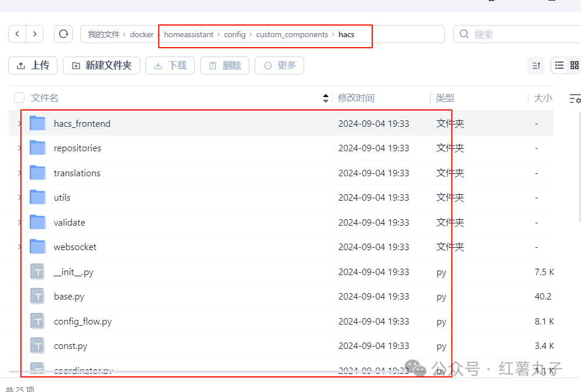The height and width of the screenshot is (392, 581).
Task: Click the modified time of utils folder
Action: (x=374, y=198)
